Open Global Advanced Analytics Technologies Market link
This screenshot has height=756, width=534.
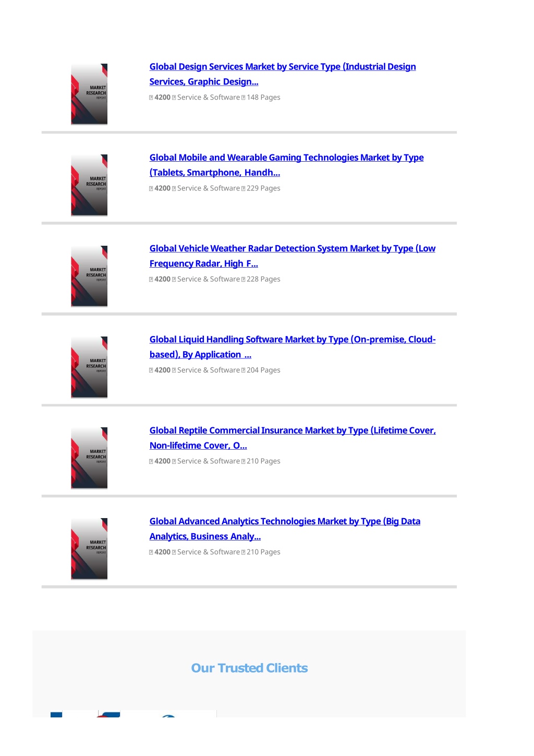click(285, 529)
